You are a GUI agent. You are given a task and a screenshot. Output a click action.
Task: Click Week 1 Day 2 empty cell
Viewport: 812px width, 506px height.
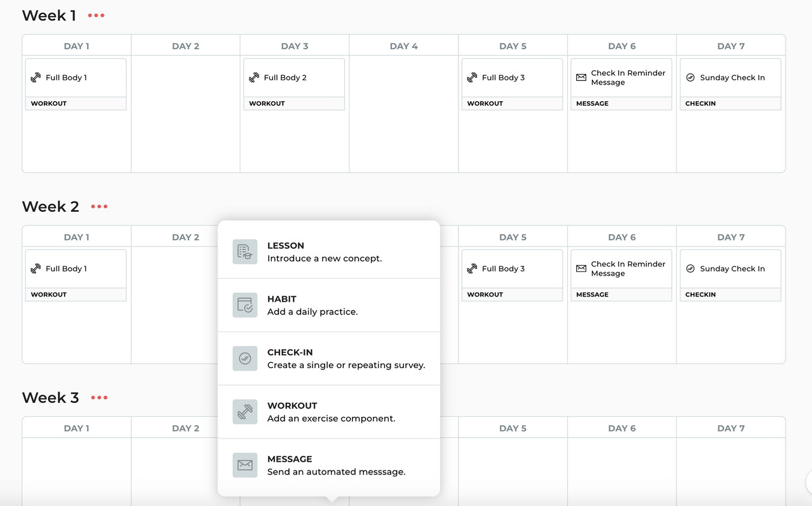[186, 114]
